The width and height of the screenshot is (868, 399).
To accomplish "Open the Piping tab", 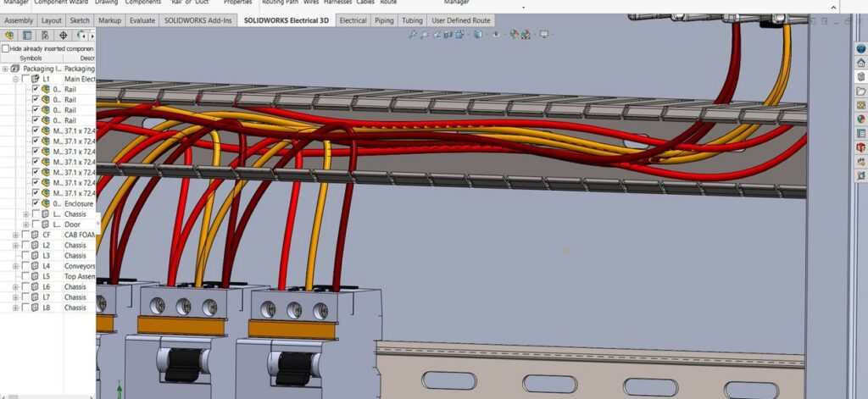I will coord(384,20).
